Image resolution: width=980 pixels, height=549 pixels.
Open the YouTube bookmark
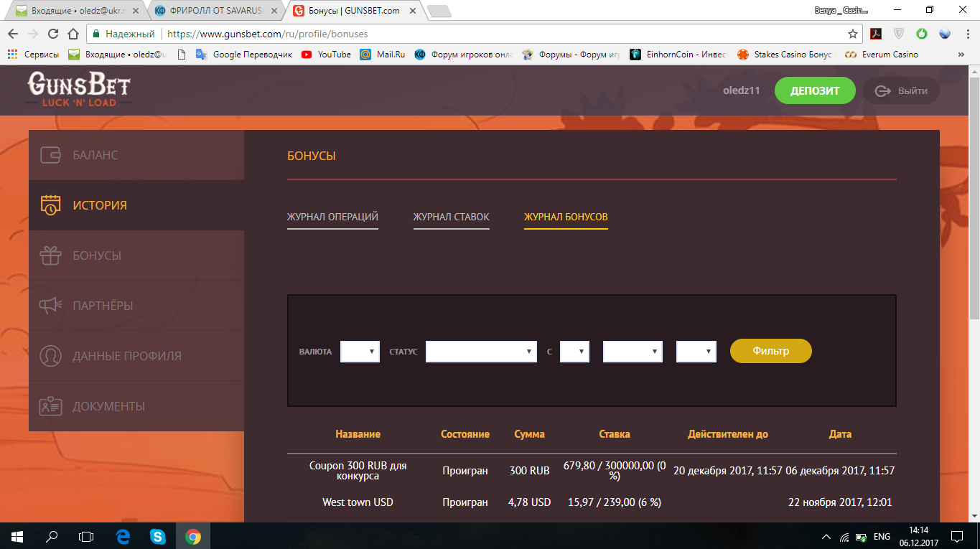(327, 55)
